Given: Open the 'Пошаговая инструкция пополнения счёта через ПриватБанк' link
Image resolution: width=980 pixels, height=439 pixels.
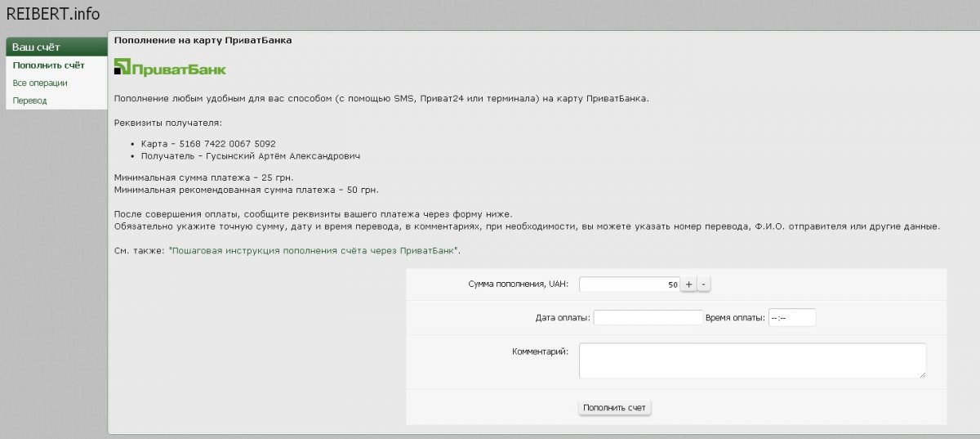Looking at the screenshot, I should tap(314, 250).
